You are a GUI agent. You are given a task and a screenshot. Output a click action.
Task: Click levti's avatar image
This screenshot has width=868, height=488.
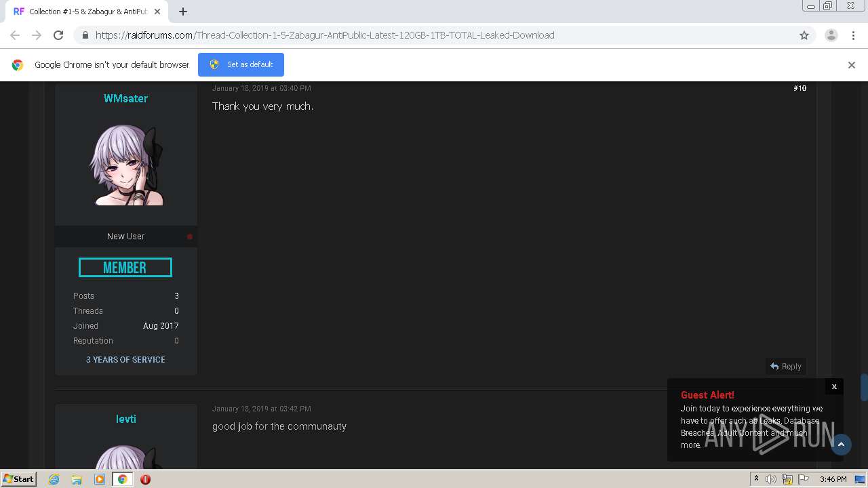click(x=126, y=456)
